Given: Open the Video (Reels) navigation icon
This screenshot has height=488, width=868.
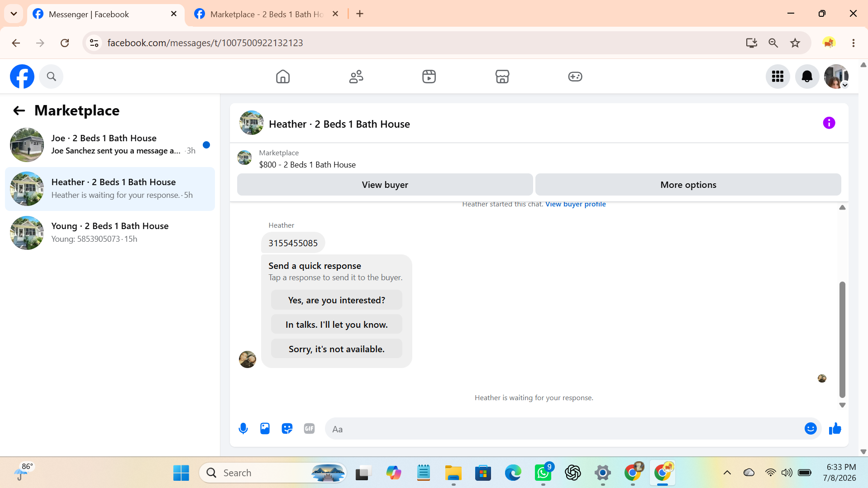Looking at the screenshot, I should point(429,77).
